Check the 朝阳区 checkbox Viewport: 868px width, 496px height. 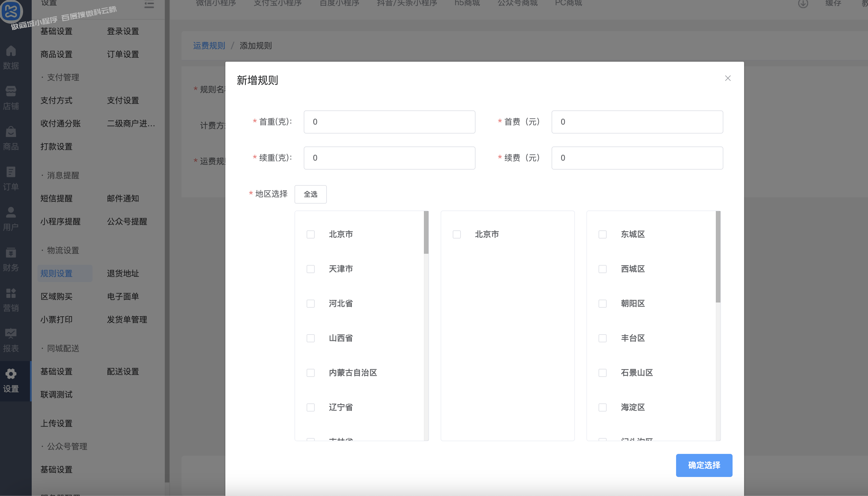point(603,304)
